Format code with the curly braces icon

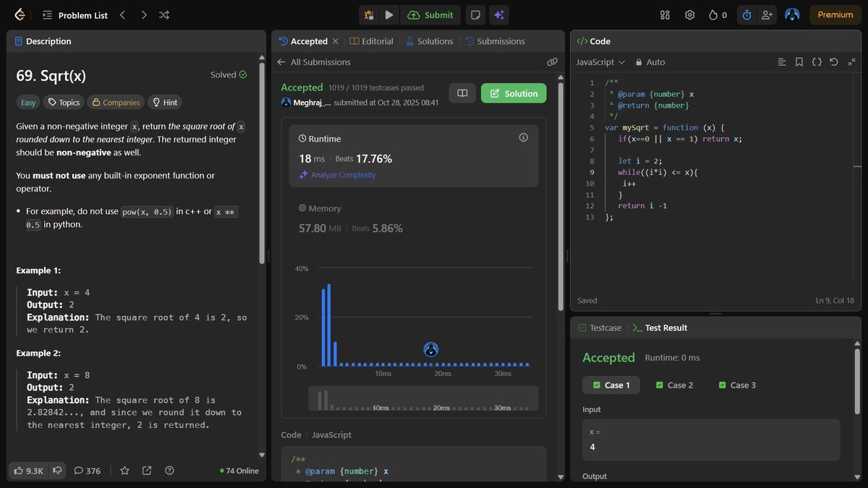[817, 62]
